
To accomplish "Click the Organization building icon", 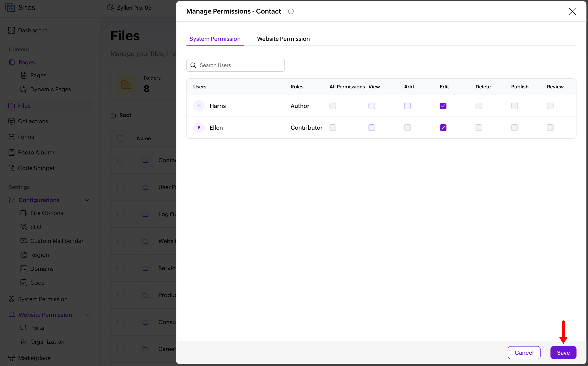I will pyautogui.click(x=24, y=342).
